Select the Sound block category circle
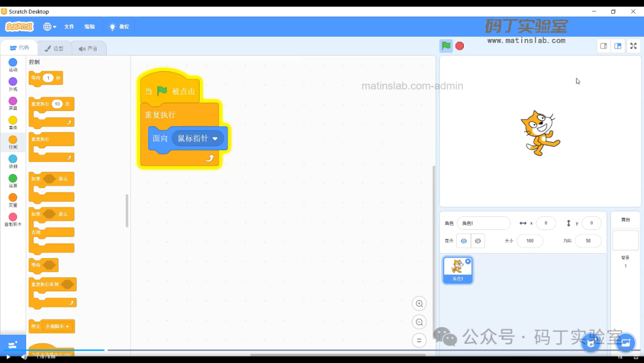This screenshot has height=363, width=644. 13,101
